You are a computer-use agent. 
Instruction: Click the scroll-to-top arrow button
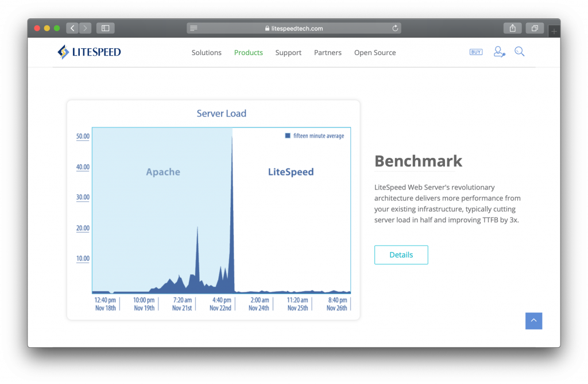click(x=533, y=321)
